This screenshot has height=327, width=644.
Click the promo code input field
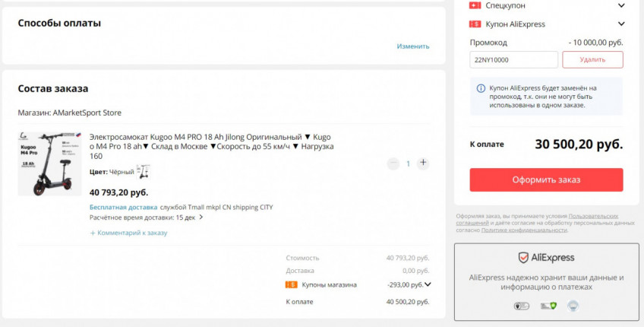(x=513, y=59)
